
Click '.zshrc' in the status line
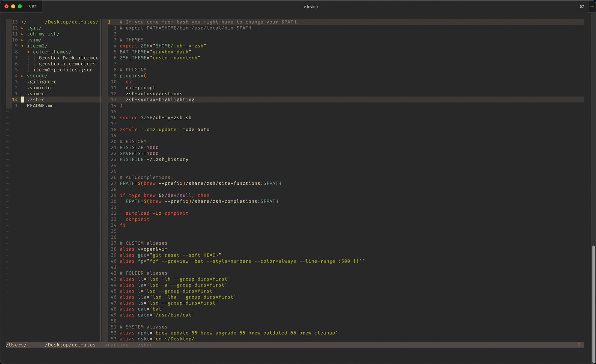(144, 345)
